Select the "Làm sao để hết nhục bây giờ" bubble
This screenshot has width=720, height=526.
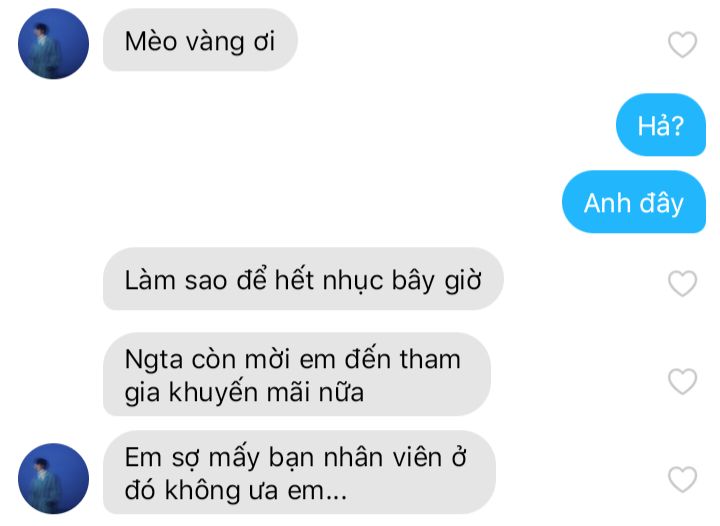(303, 279)
